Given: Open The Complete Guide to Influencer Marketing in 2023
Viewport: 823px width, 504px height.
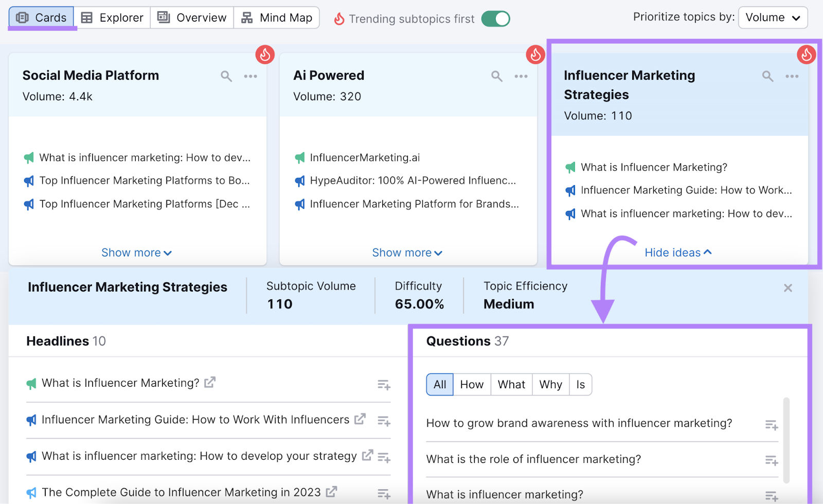Looking at the screenshot, I should 181,492.
